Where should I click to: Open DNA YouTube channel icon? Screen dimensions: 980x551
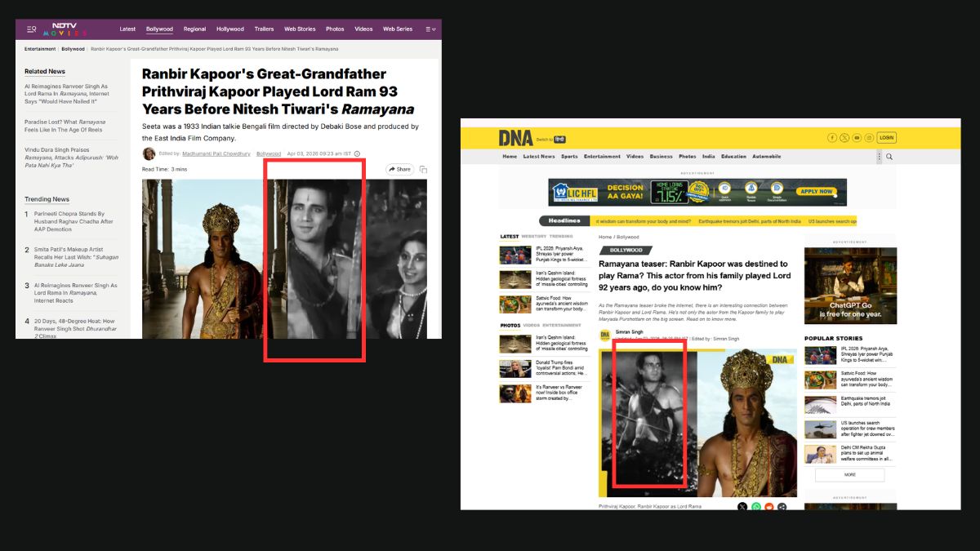tap(857, 138)
